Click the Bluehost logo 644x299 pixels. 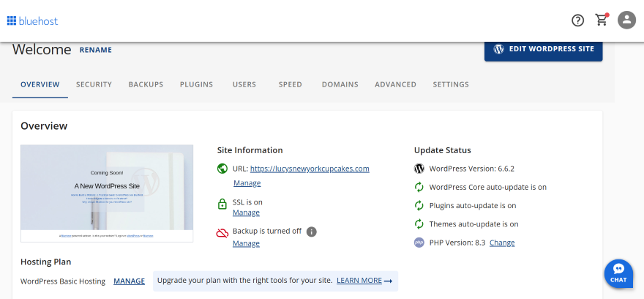point(32,21)
